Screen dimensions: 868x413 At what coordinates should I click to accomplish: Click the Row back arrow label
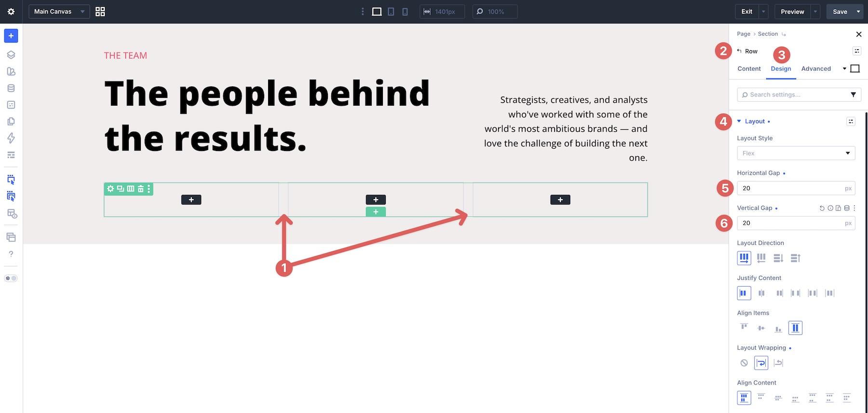click(747, 51)
